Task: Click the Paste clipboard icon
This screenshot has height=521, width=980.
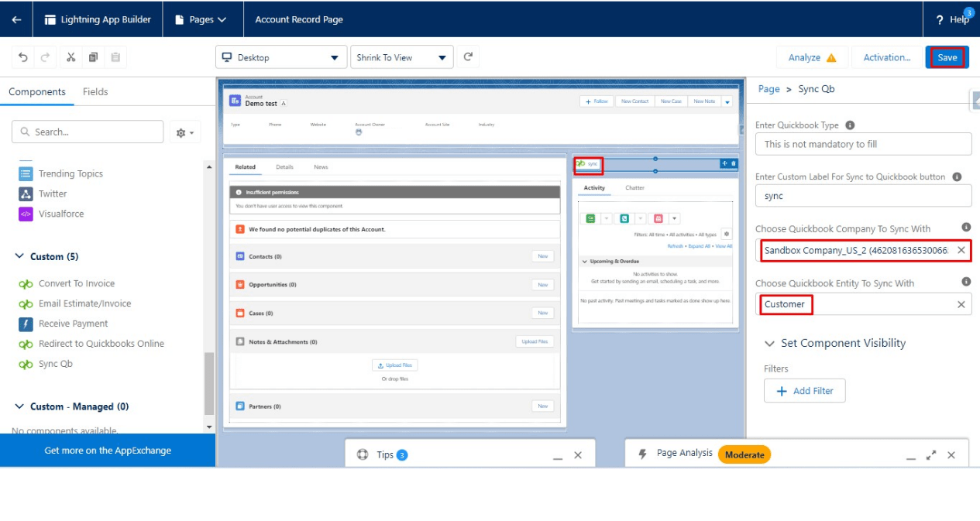Action: [x=115, y=57]
